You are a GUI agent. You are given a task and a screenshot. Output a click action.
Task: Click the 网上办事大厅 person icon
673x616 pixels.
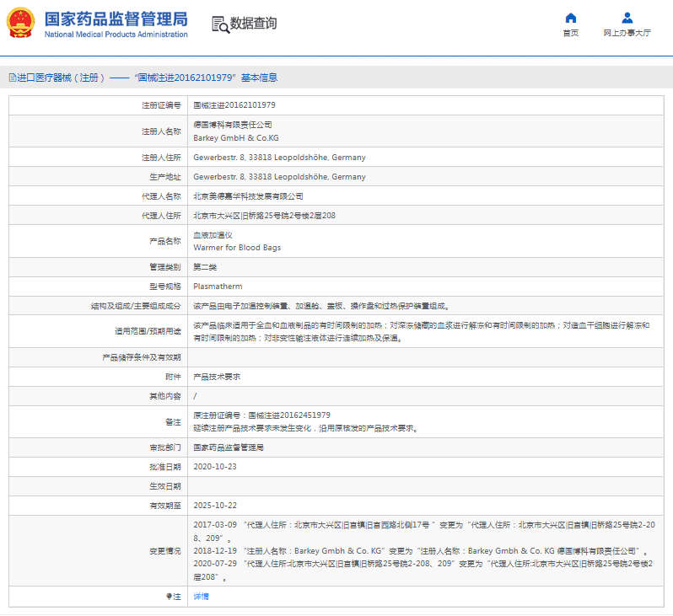coord(627,18)
